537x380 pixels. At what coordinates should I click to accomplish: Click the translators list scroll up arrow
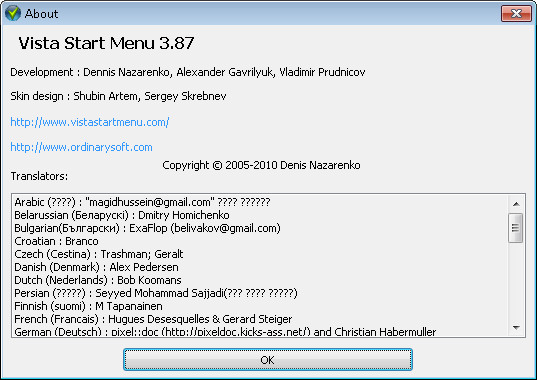click(x=516, y=204)
